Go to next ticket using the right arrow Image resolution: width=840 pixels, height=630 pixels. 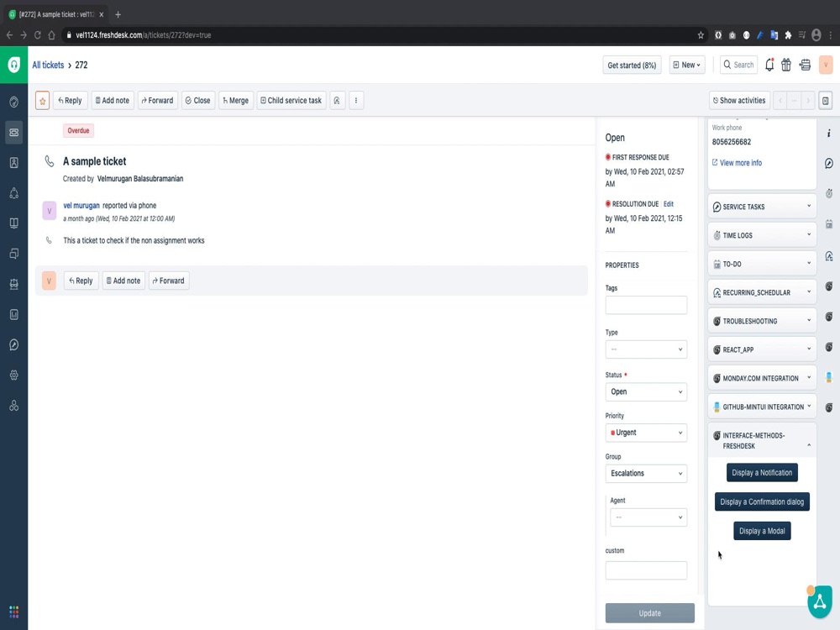point(808,101)
